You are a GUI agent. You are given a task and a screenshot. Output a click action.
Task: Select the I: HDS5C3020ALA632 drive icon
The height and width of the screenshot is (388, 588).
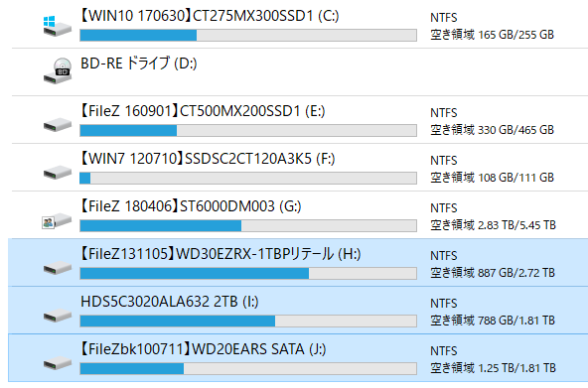58,315
